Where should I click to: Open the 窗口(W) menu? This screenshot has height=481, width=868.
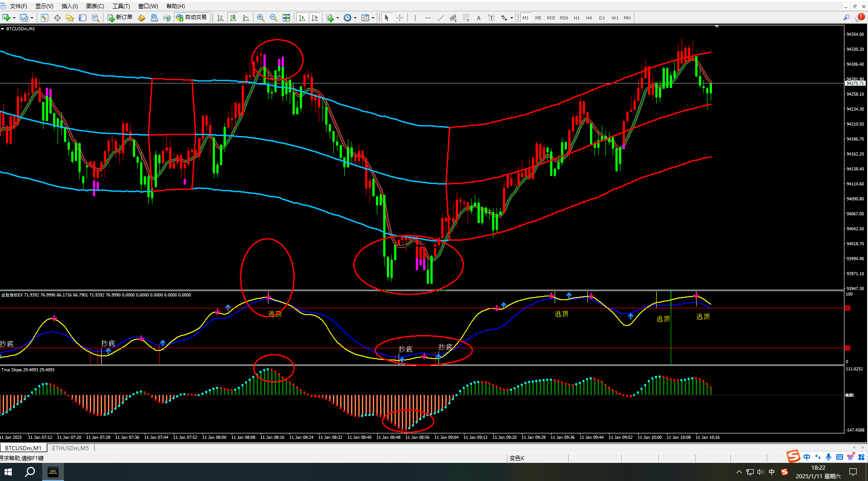tap(148, 6)
